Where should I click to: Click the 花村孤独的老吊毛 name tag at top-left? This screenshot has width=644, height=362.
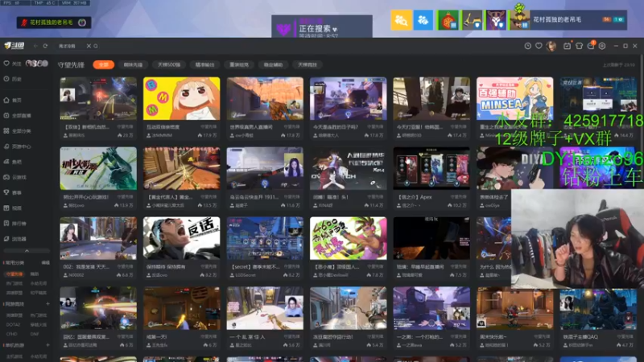[54, 23]
